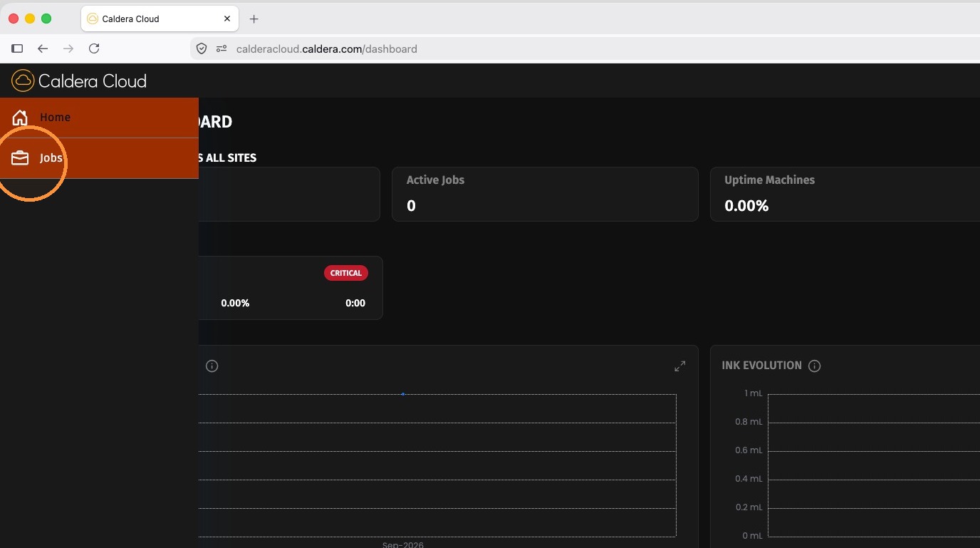Viewport: 980px width, 548px height.
Task: Click the Caldera Cloud logo
Action: click(79, 81)
